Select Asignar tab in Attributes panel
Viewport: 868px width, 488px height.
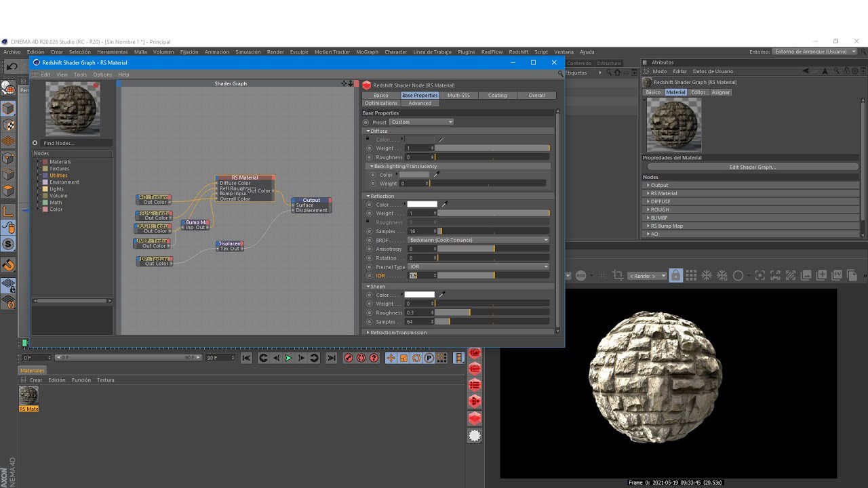(x=721, y=92)
